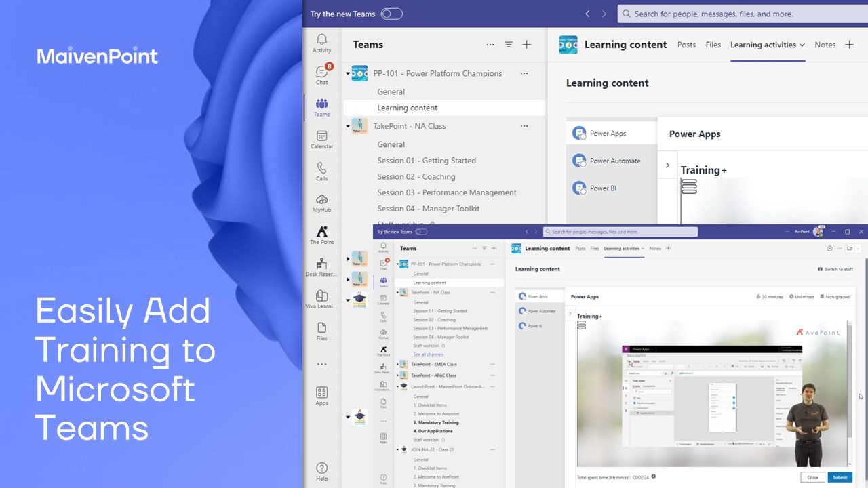This screenshot has width=868, height=488.
Task: Collapse LaunchPoint MaivenPoint Onboarding team in small window
Action: point(398,386)
